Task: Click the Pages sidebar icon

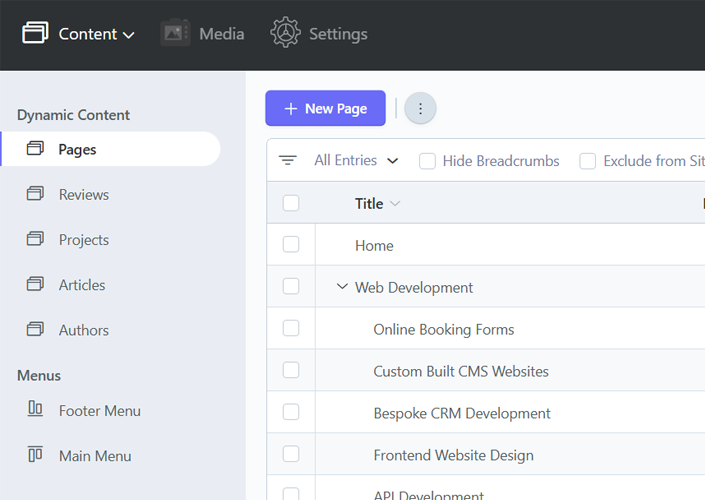Action: coord(35,148)
